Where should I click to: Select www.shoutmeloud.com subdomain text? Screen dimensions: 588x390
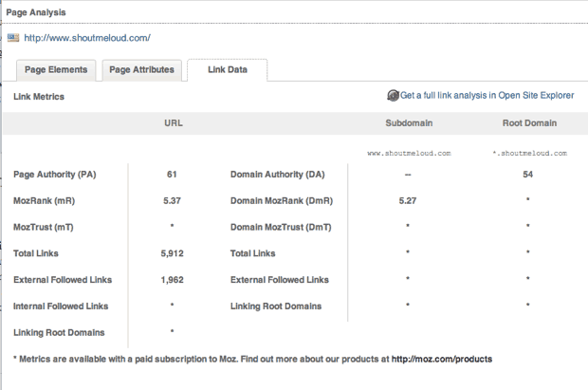pyautogui.click(x=409, y=153)
